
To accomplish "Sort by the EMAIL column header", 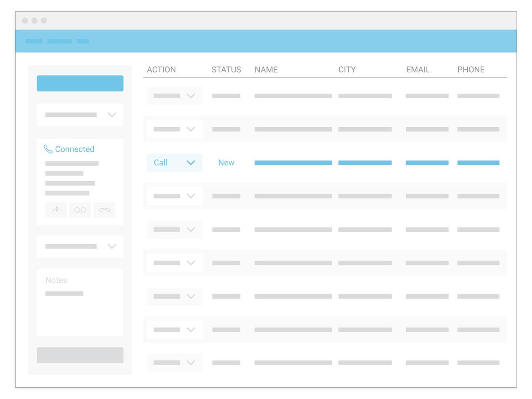I will point(418,70).
